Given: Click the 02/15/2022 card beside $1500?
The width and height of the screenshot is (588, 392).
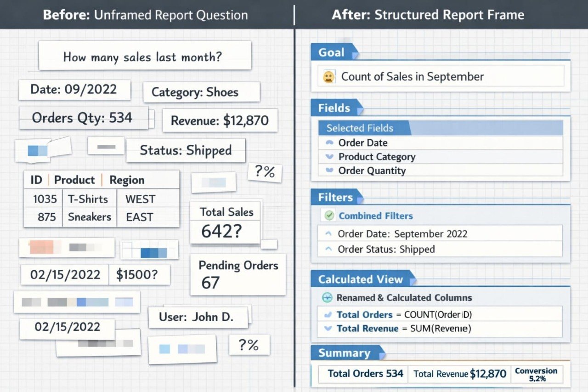Looking at the screenshot, I should coord(65,275).
